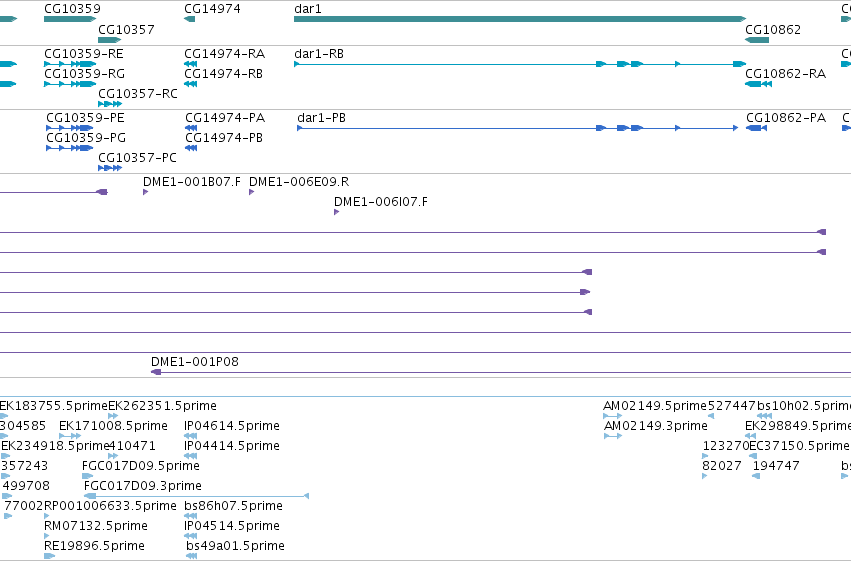The height and width of the screenshot is (561, 851).
Task: Select the CG14974-PA protein
Action: (191, 128)
